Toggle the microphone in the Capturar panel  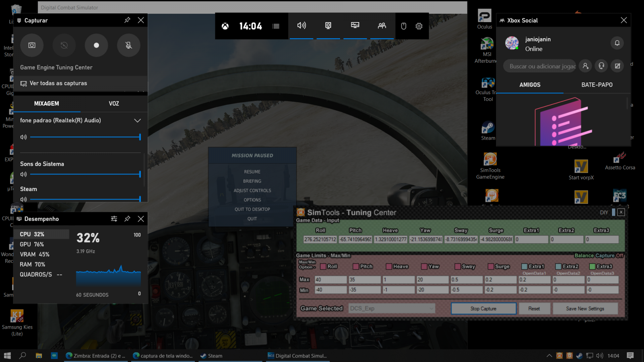pos(128,45)
